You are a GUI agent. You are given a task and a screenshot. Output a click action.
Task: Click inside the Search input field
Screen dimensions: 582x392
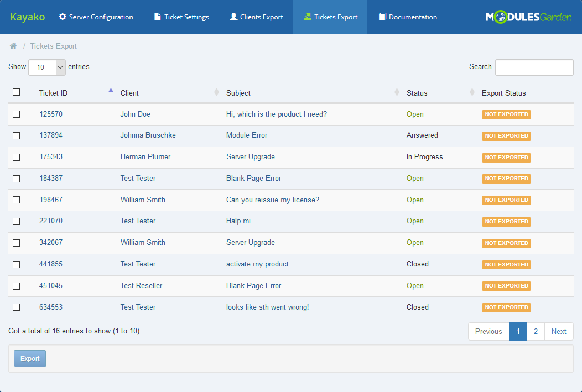point(534,67)
